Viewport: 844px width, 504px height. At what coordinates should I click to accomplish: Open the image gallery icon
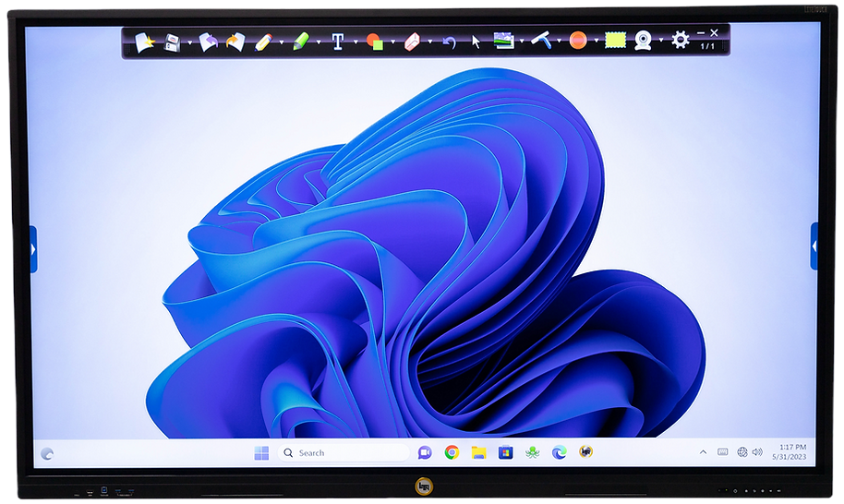coord(504,41)
